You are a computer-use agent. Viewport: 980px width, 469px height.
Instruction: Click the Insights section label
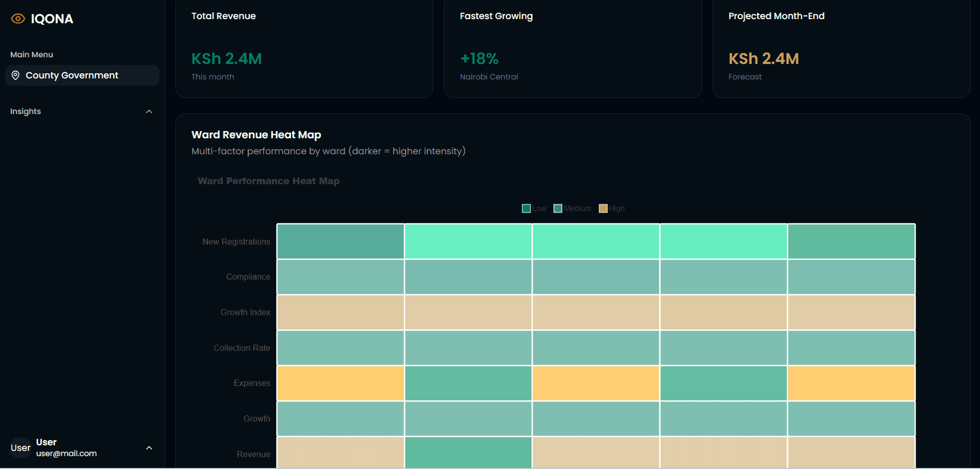(x=26, y=111)
